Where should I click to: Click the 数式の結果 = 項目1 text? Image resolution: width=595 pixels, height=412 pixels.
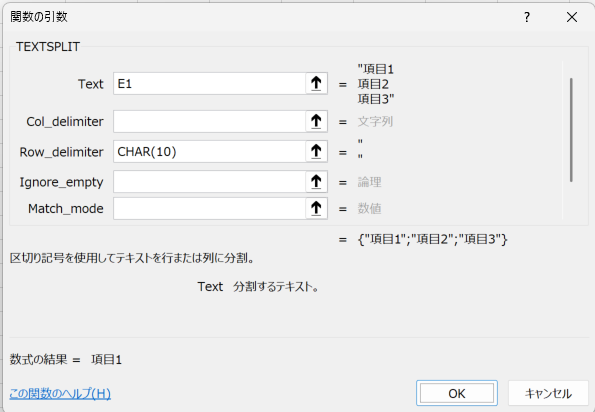[66, 359]
